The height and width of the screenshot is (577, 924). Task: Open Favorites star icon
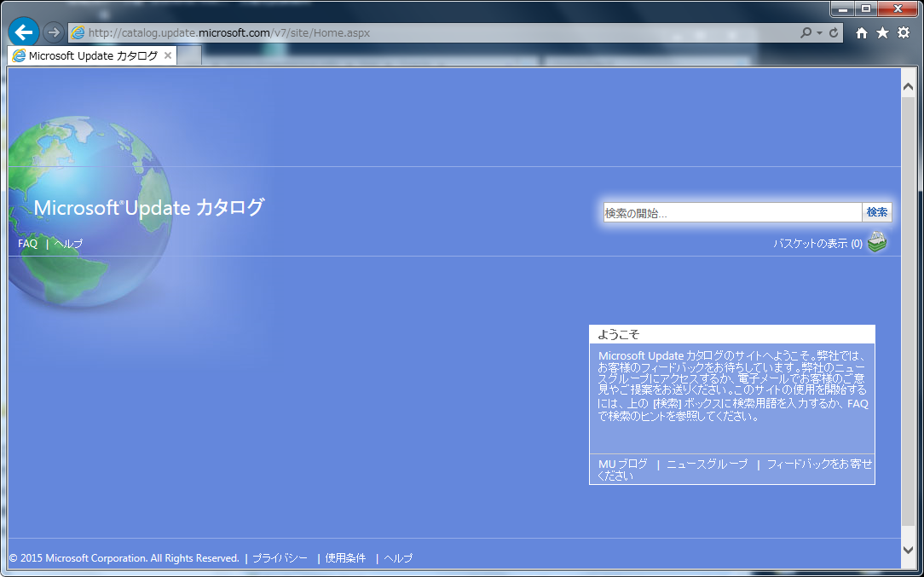882,32
